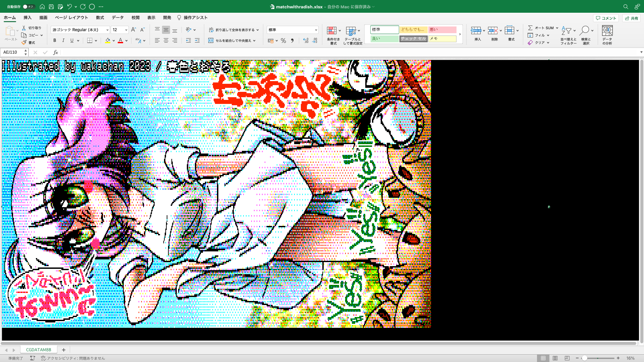The height and width of the screenshot is (362, 644).
Task: Open the font name dropdown
Action: tap(107, 30)
